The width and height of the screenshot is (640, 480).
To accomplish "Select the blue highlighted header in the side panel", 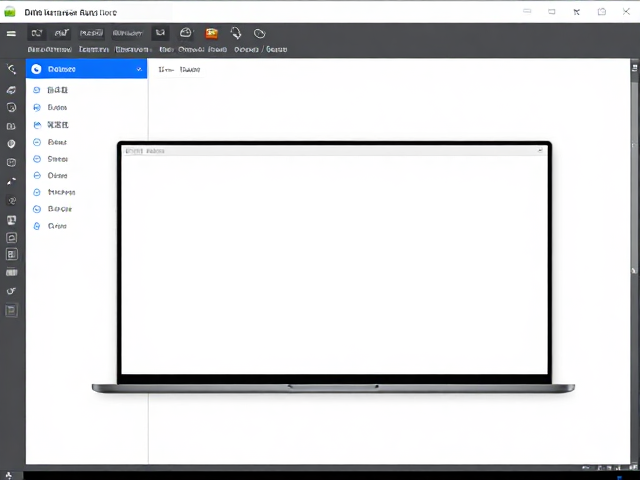I will coord(87,69).
